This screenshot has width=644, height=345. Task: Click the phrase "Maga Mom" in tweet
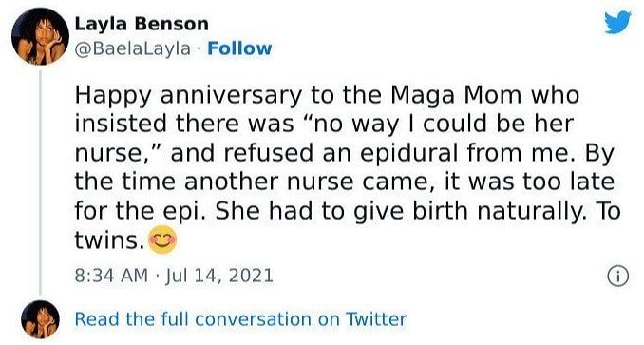pyautogui.click(x=456, y=95)
